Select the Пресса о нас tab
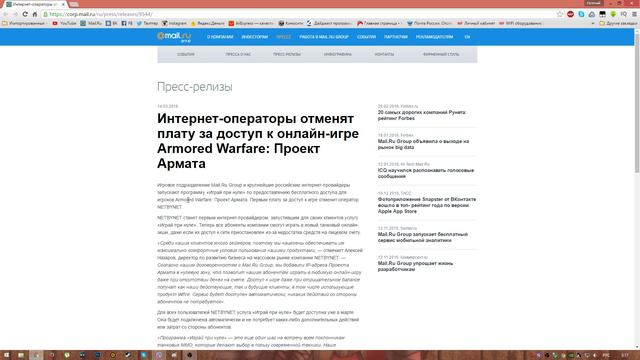This screenshot has height=360, width=640. click(x=238, y=54)
